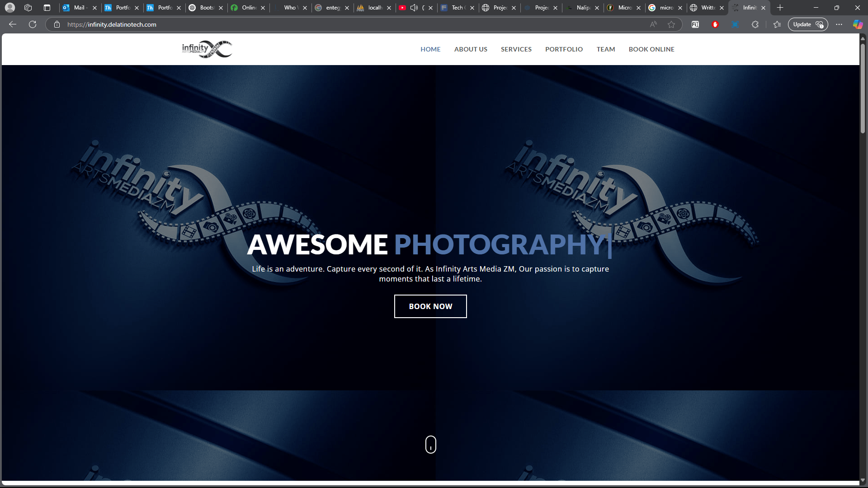Go to the HOME nav link
Viewport: 868px width, 488px height.
click(430, 49)
